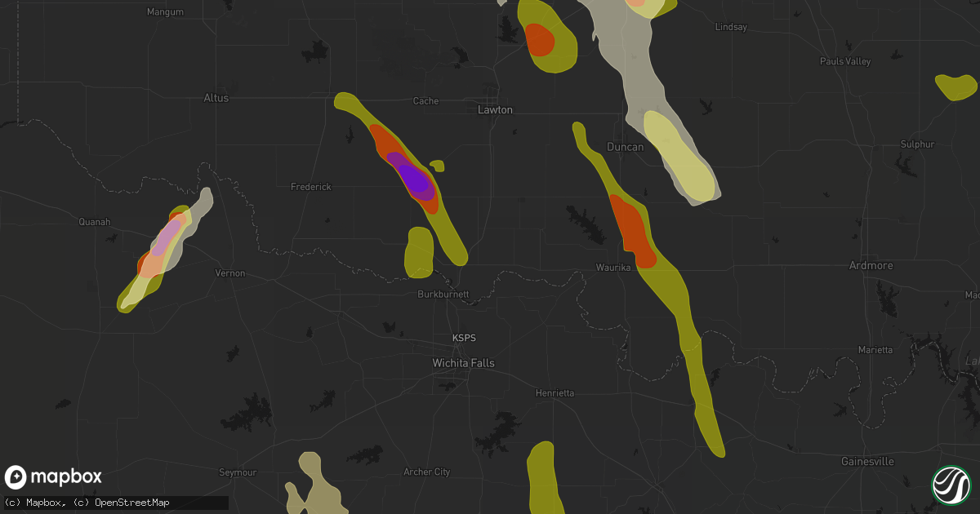Click the Waurika town label

tap(612, 268)
